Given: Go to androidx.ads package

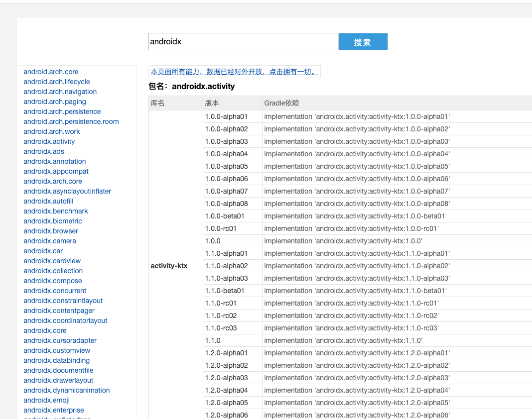Looking at the screenshot, I should (x=44, y=152).
